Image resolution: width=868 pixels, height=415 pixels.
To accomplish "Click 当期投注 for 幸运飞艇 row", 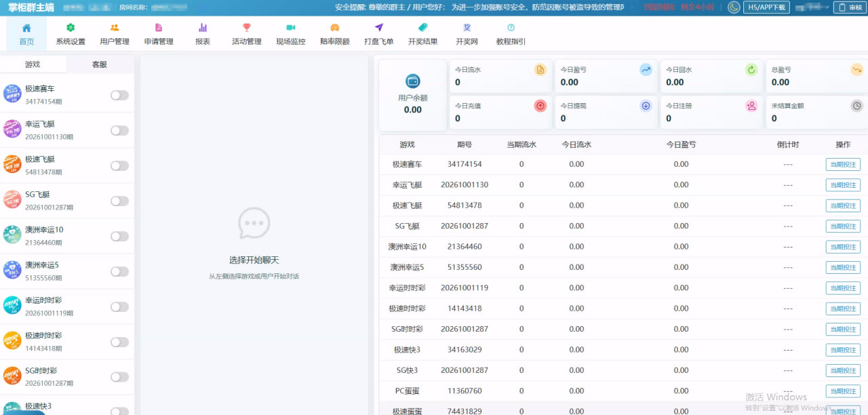I will (x=843, y=185).
